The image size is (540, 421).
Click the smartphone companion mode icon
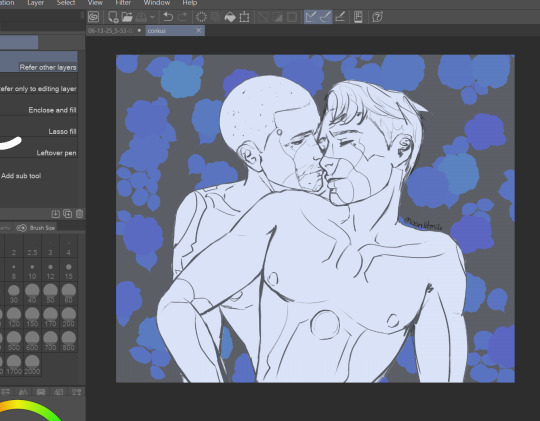[x=358, y=17]
